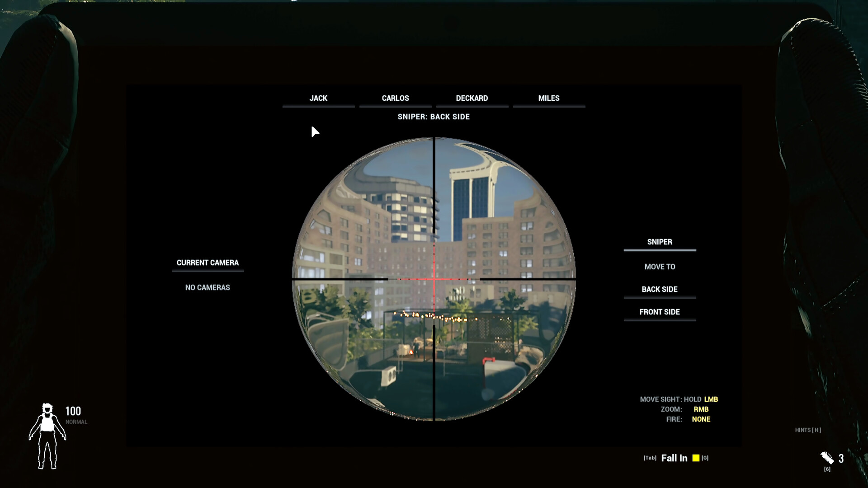Choose the BACK SIDE sniper position
Screen dimensions: 868x488
[660, 289]
